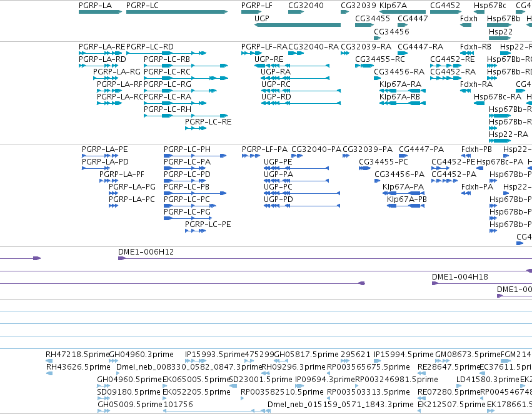532x414 pixels.
Task: Open Dmel_neb_015159_0571_1843.3prime label
Action: 340,405
